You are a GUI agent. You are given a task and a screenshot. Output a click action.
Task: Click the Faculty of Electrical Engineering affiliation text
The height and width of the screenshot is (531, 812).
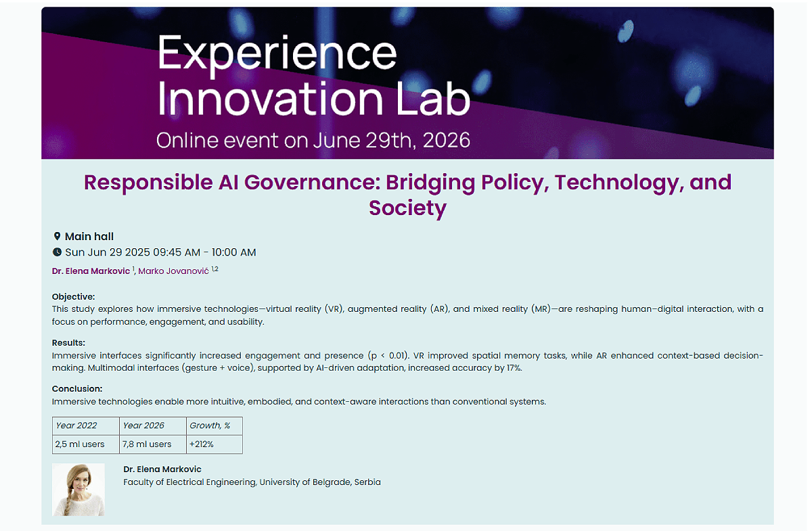click(x=252, y=482)
